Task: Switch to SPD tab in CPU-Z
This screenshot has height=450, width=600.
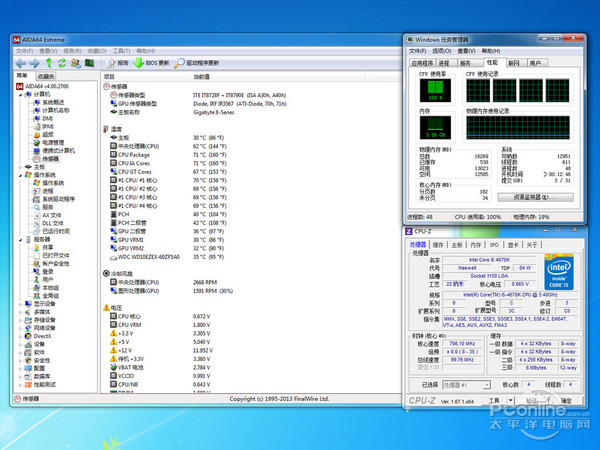Action: (494, 245)
